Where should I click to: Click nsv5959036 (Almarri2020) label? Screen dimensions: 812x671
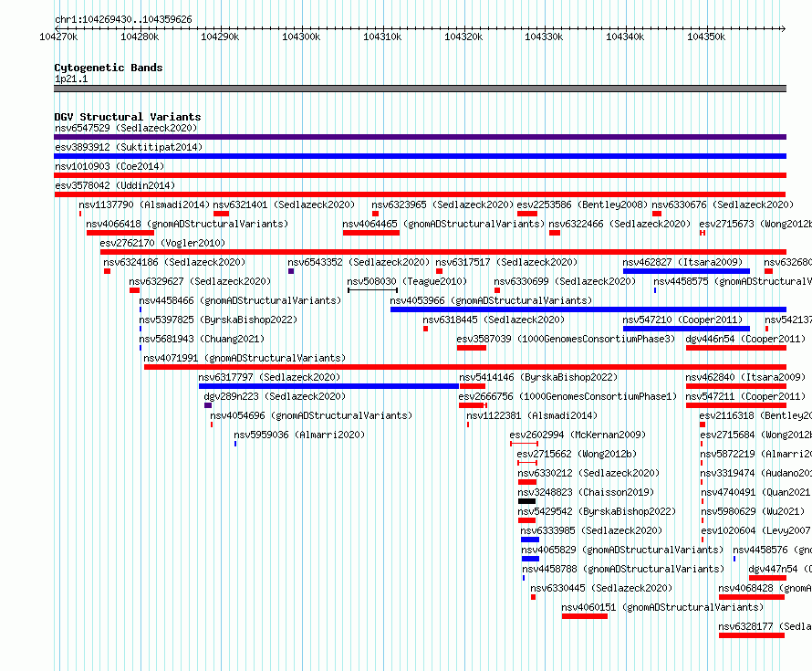click(299, 435)
